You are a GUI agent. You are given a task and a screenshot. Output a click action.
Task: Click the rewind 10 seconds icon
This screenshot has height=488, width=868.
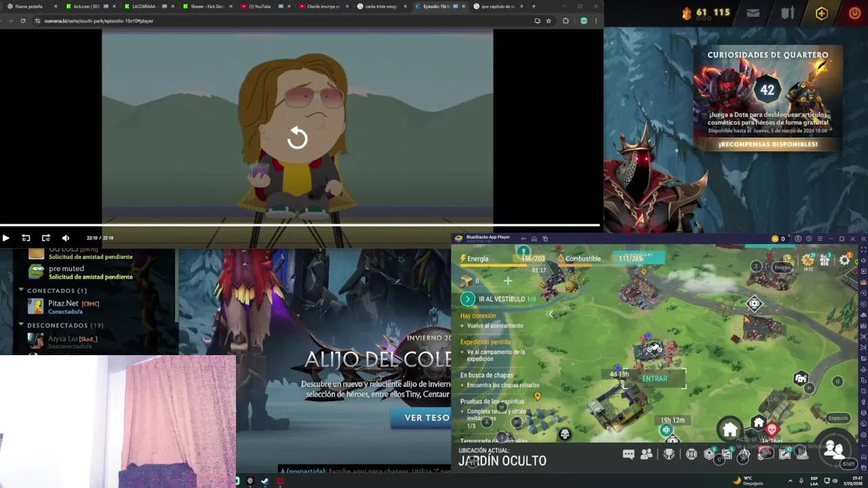click(x=26, y=238)
